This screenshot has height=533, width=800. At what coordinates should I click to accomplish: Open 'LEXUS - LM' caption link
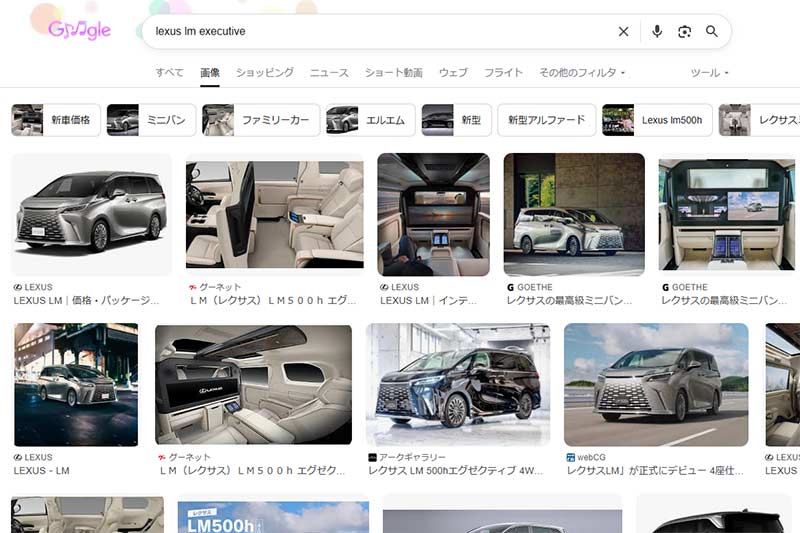tap(41, 471)
